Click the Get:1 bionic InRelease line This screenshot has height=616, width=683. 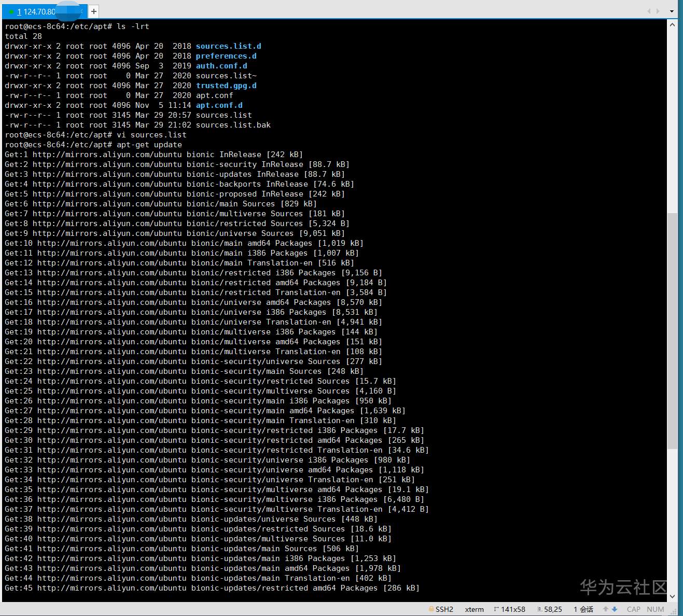pos(154,155)
